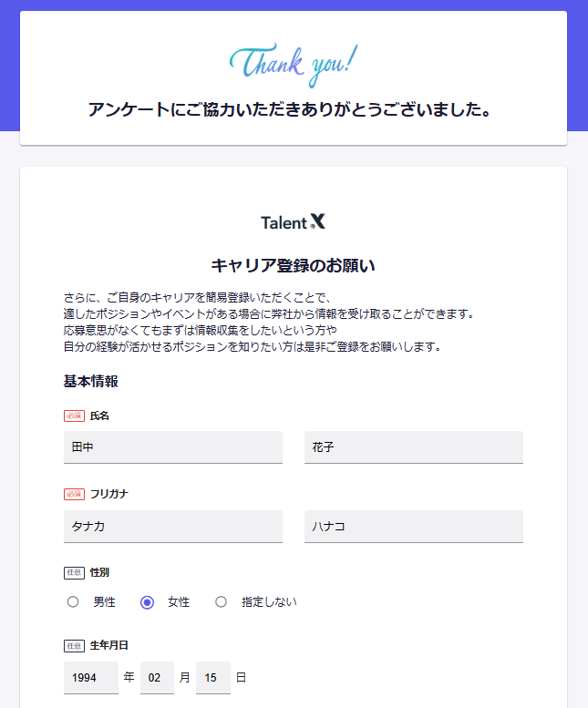Choose the 指定しない gender option
Screen dimensions: 588x708
click(x=221, y=602)
